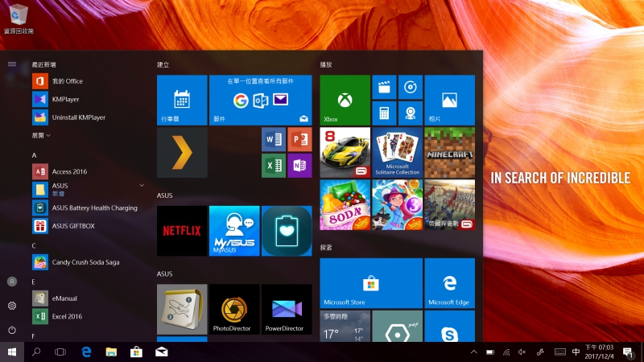Open Task View on the taskbar
The height and width of the screenshot is (362, 644).
[x=60, y=352]
